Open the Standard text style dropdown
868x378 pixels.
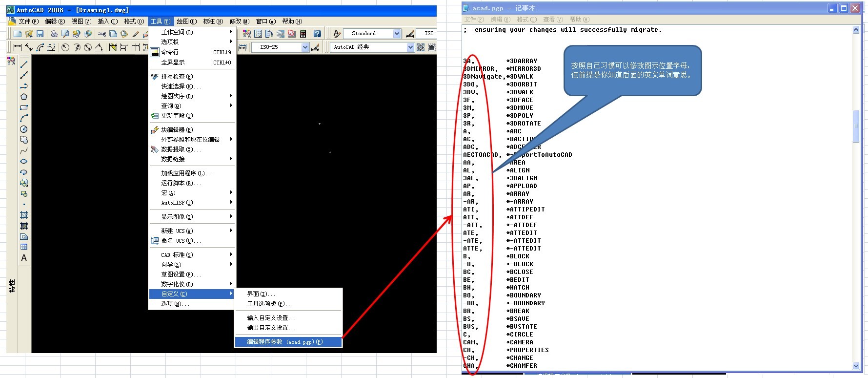(x=397, y=34)
